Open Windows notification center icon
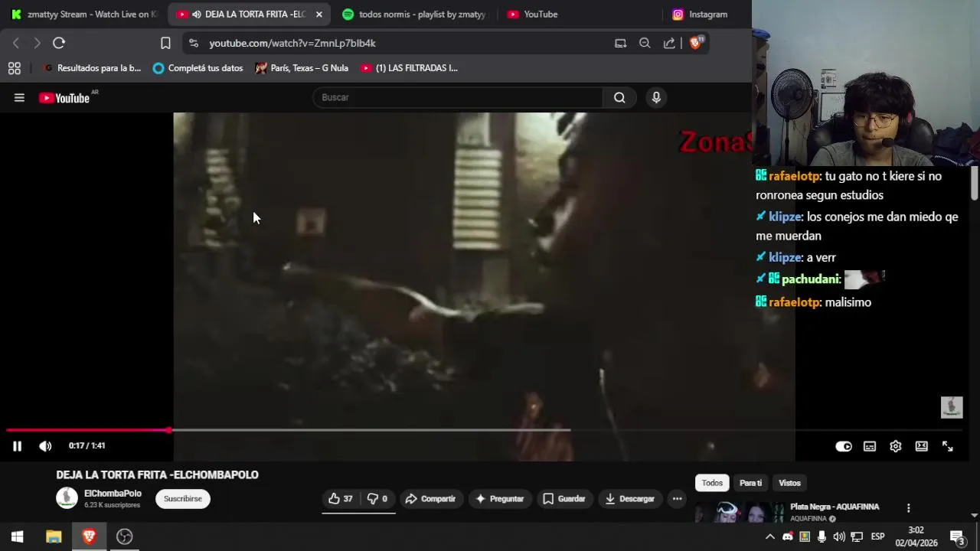980x551 pixels. (957, 536)
